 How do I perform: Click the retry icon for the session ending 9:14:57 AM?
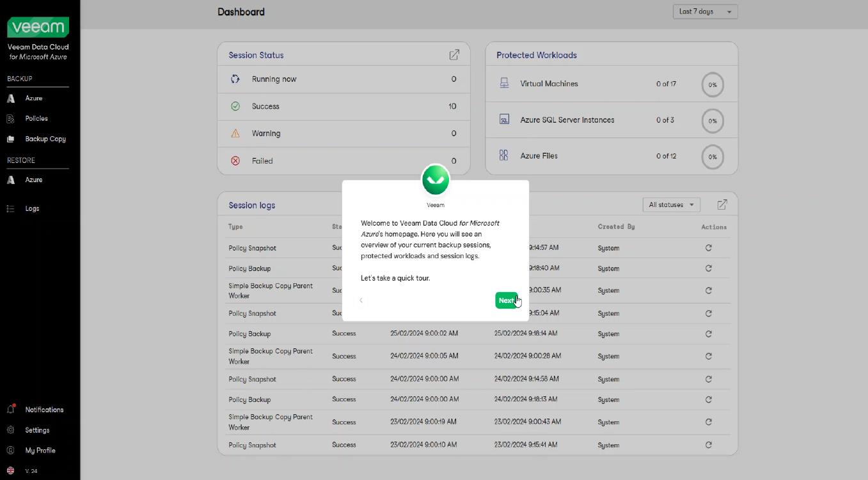[708, 248]
